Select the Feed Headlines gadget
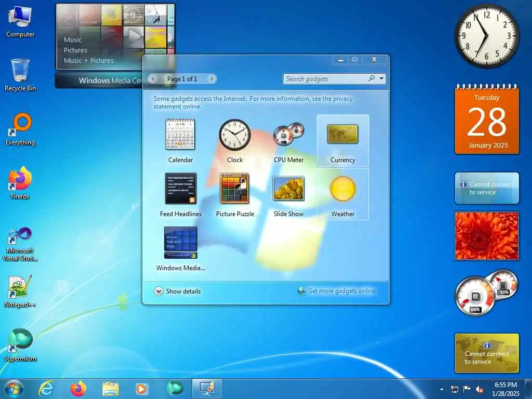Screen dimensions: 532x399 pyautogui.click(x=180, y=195)
